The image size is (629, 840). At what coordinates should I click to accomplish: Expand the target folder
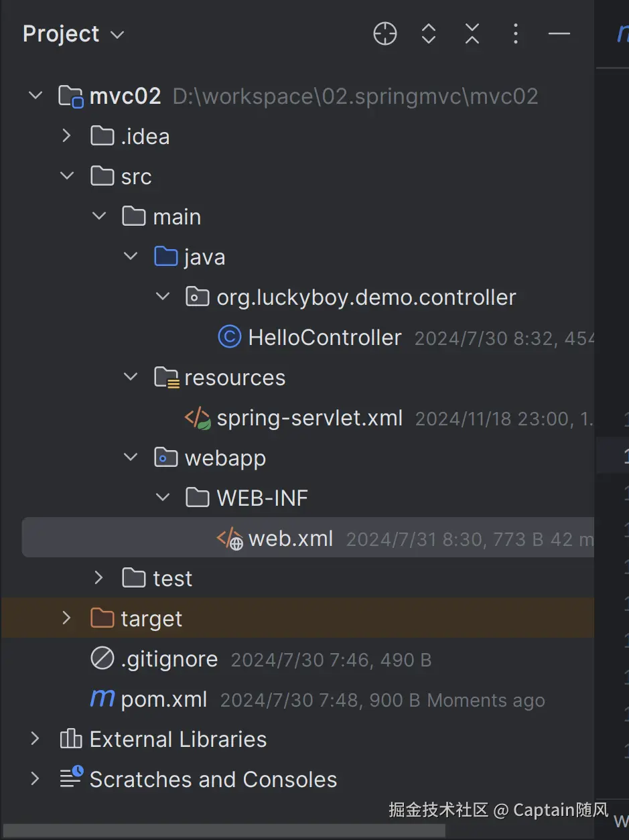point(66,618)
